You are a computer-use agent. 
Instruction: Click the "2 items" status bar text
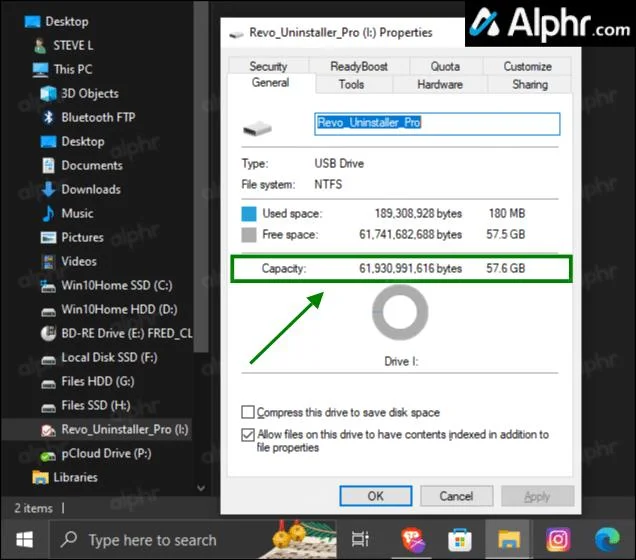coord(33,508)
